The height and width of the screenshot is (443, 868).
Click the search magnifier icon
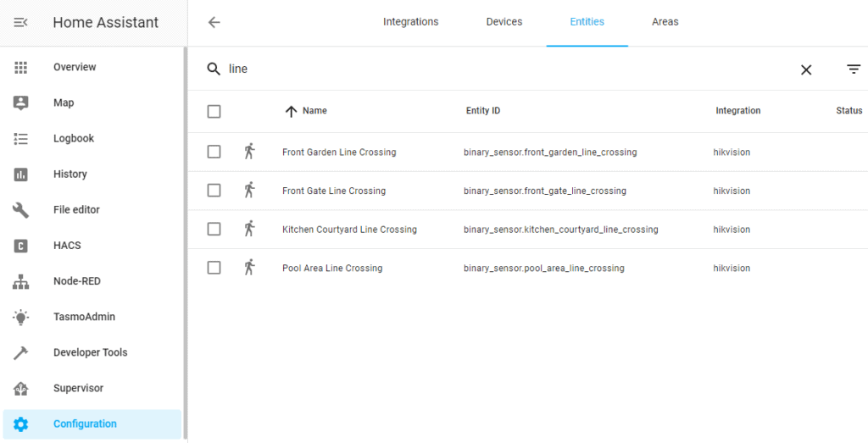(x=214, y=69)
